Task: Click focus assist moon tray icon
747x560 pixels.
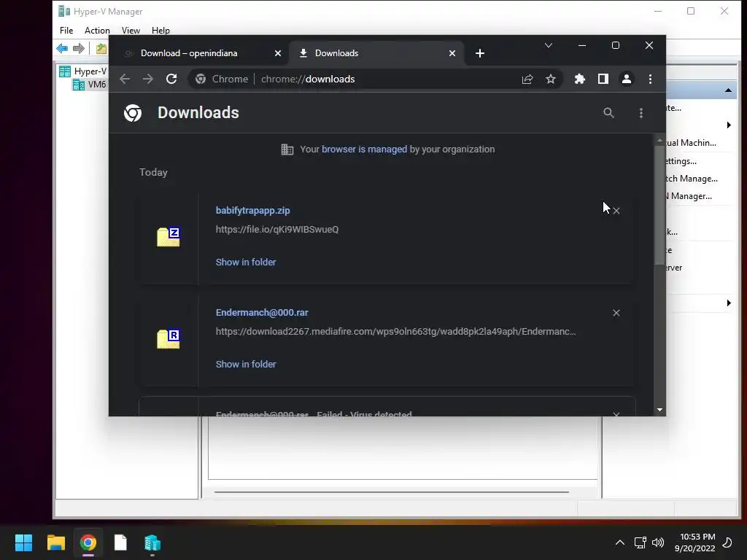Action: 727,542
